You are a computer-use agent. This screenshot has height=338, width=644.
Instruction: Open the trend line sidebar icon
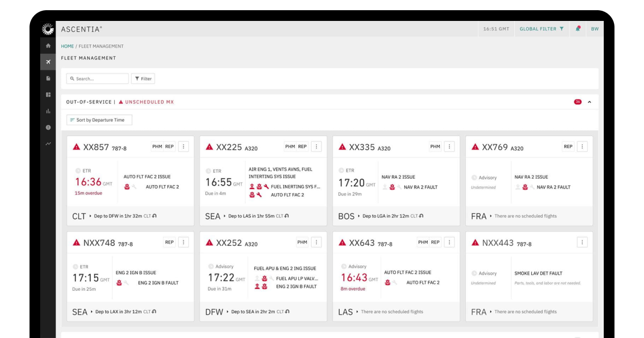point(48,144)
